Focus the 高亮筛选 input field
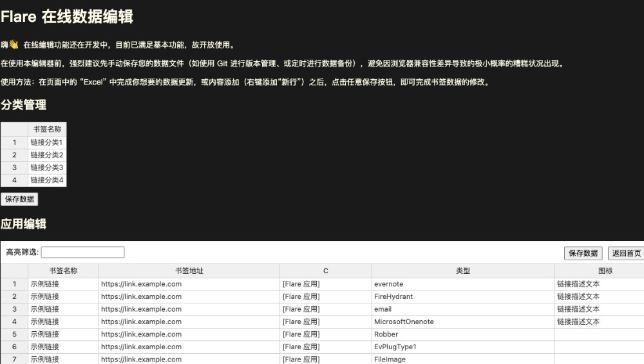Screen dimensions: 644x364 [82, 252]
